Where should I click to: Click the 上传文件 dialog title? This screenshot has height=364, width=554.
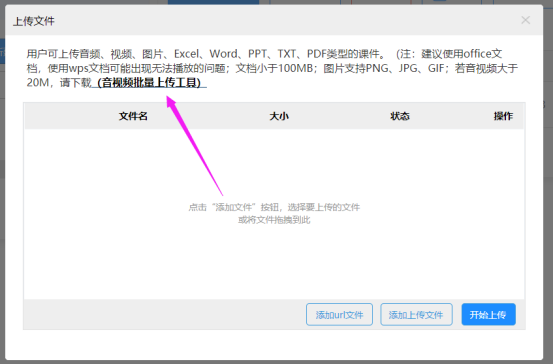point(34,21)
